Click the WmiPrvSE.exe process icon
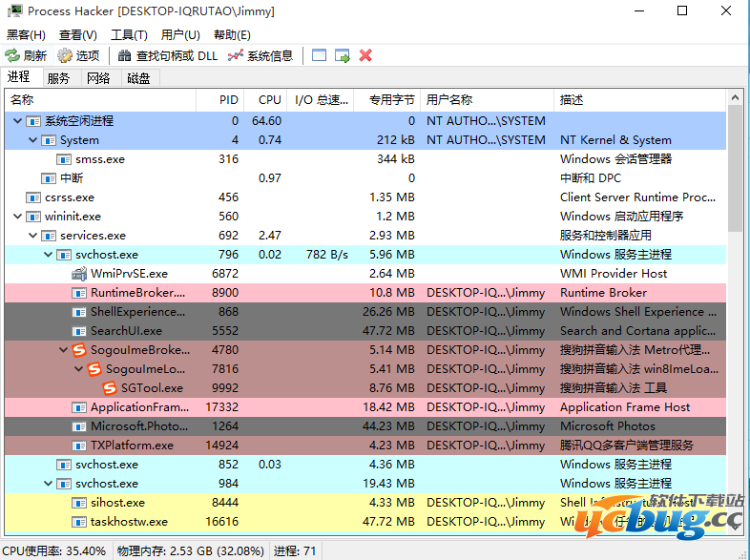 click(x=79, y=274)
